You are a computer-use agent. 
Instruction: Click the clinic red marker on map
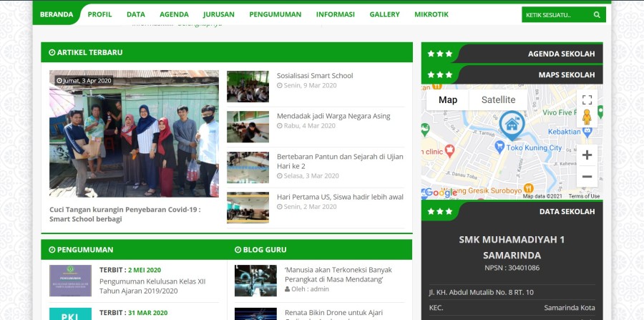450,151
